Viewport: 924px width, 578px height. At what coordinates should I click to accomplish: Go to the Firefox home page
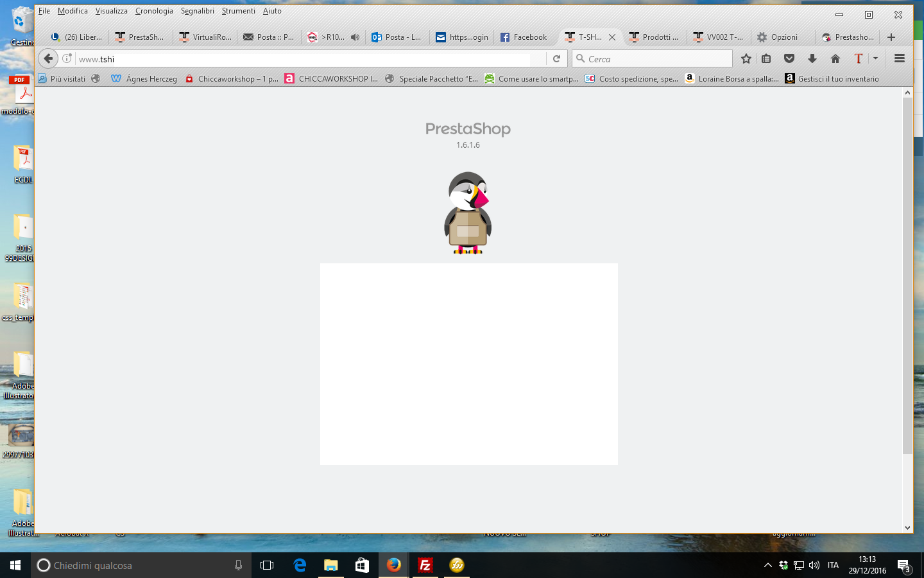(x=835, y=58)
